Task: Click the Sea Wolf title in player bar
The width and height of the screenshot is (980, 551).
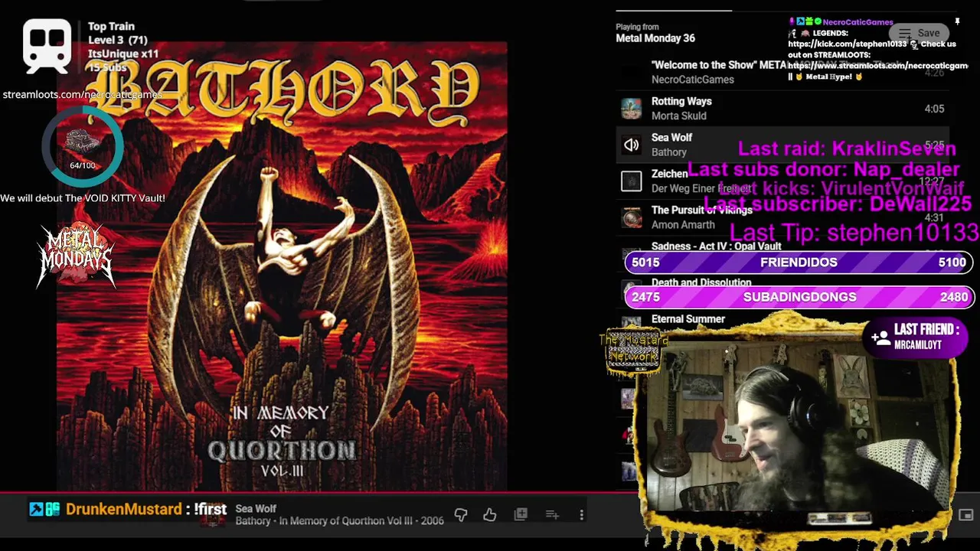Action: click(256, 509)
